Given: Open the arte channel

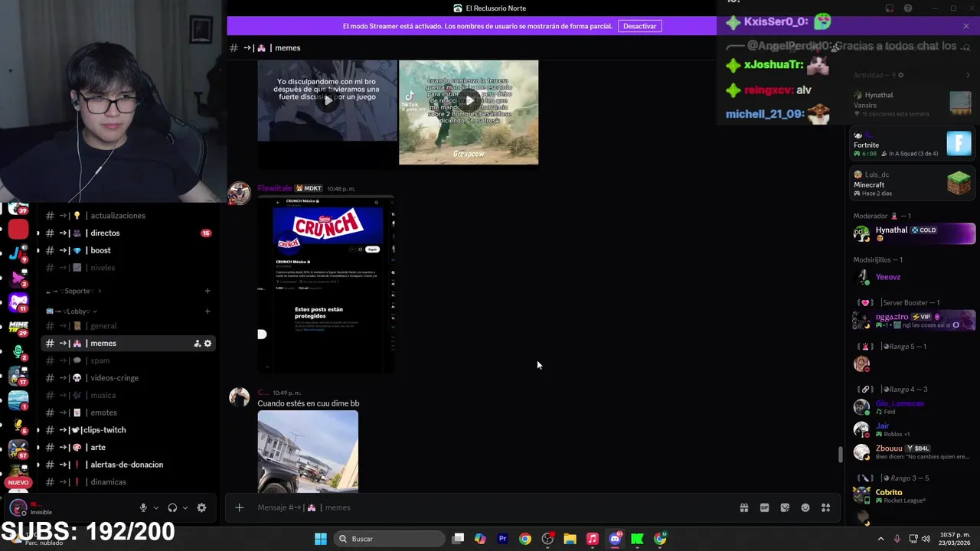Looking at the screenshot, I should tap(129, 448).
